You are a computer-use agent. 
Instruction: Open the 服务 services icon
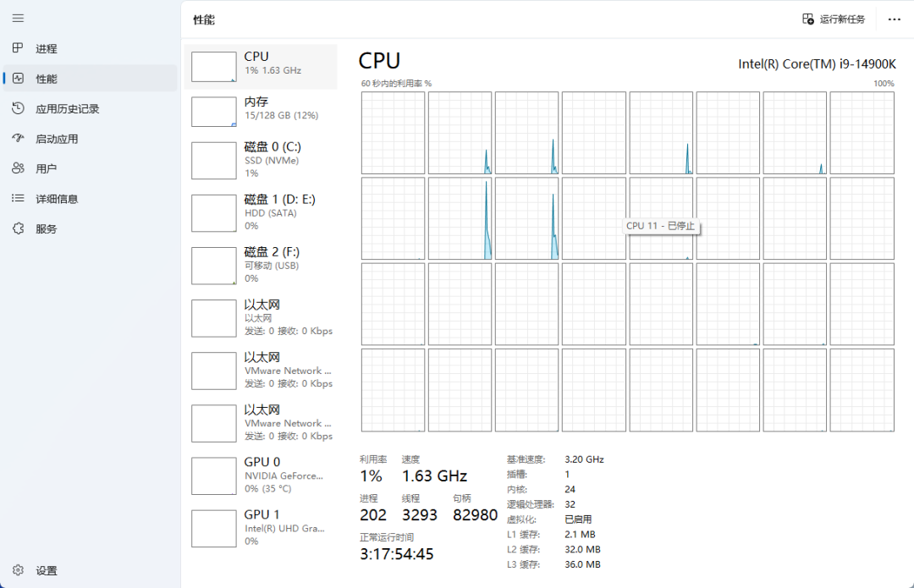point(18,228)
